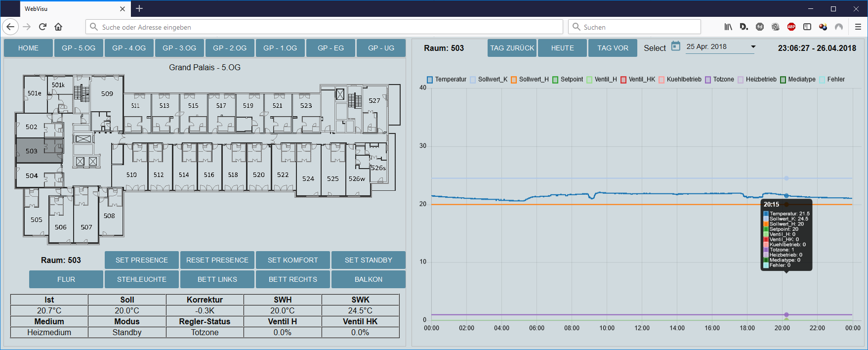Click the SET KOMFORT button
868x350 pixels.
pos(293,260)
